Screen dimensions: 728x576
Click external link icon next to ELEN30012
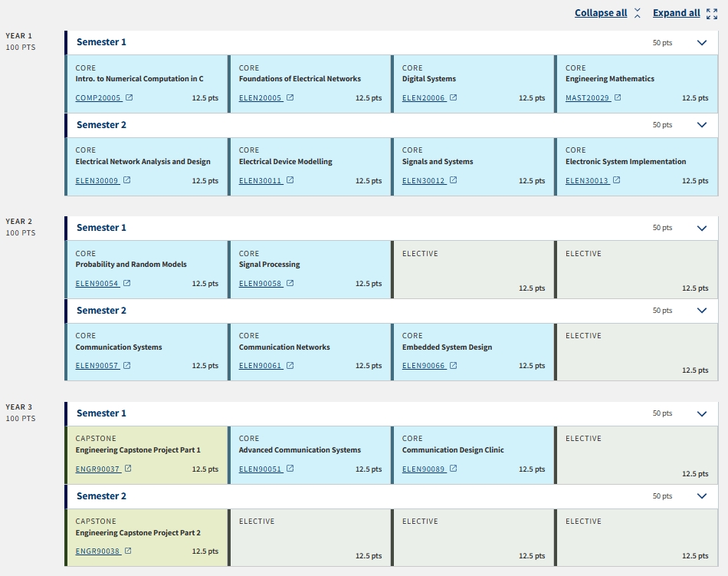453,181
